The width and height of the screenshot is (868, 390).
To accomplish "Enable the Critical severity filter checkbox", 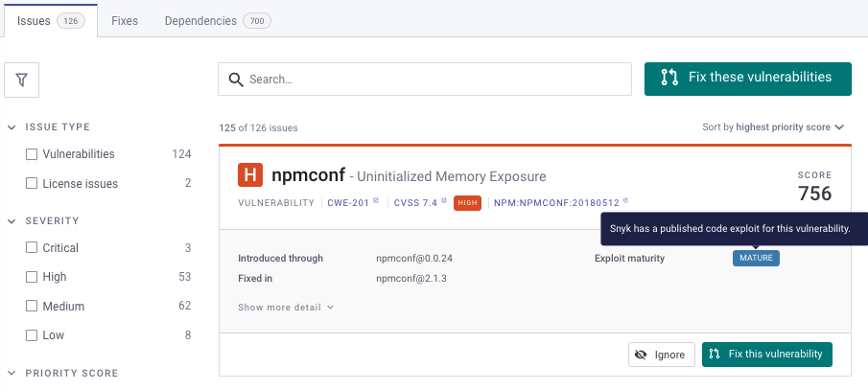I will [x=32, y=248].
